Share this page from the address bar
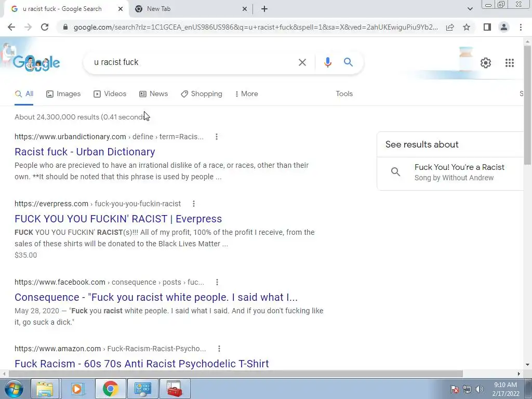The height and width of the screenshot is (399, 532). (x=450, y=27)
